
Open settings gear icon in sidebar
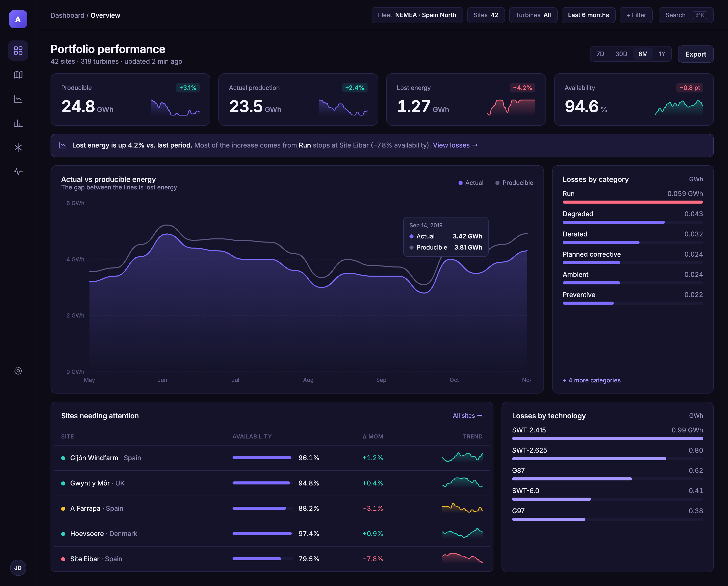pyautogui.click(x=18, y=371)
